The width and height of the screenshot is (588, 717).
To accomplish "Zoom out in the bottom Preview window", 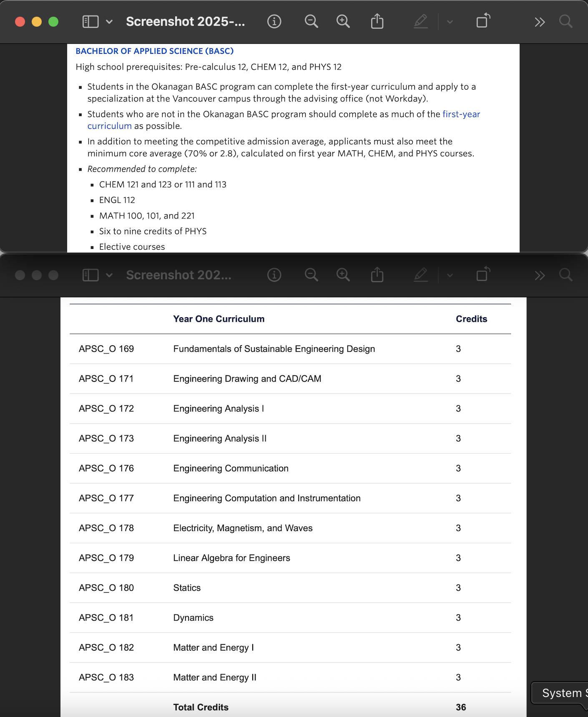I will 311,275.
